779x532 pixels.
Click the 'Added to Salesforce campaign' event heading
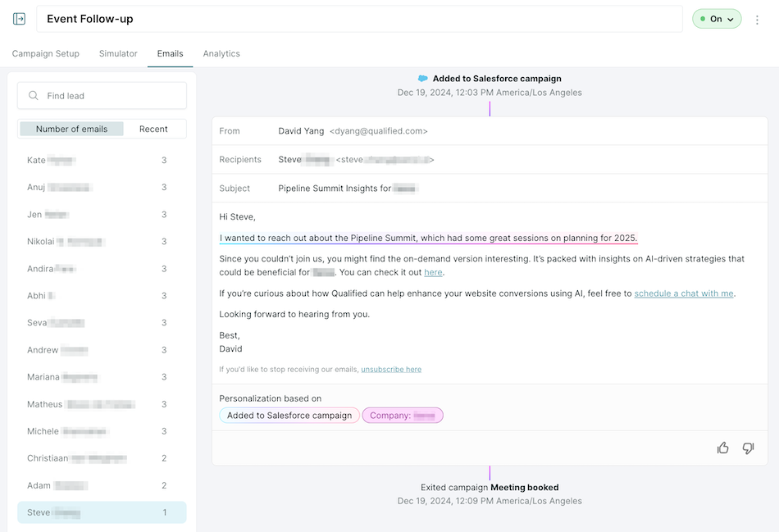coord(497,79)
